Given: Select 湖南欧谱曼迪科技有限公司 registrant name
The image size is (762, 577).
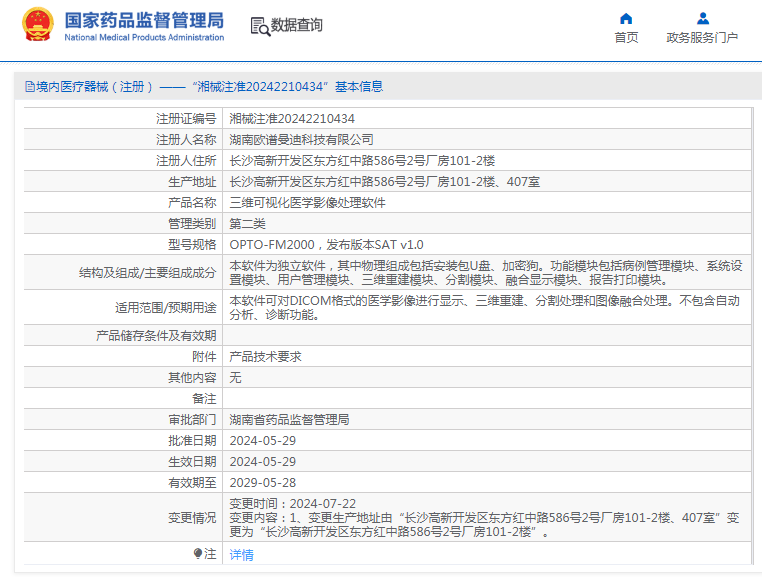Looking at the screenshot, I should [x=301, y=140].
